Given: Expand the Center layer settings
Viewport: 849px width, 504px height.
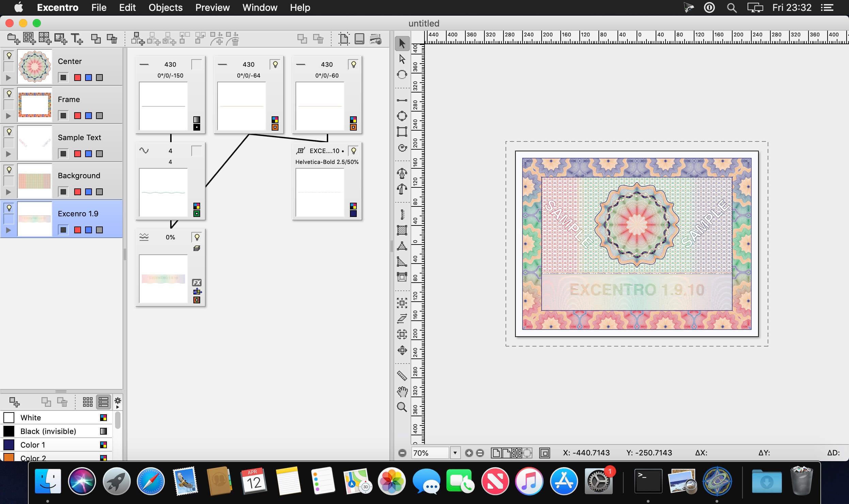Looking at the screenshot, I should 9,78.
